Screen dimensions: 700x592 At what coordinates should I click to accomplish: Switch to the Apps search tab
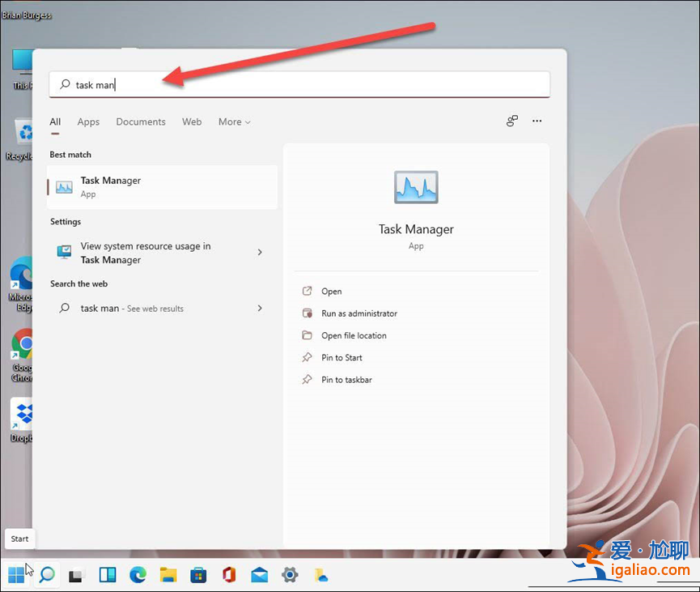88,121
